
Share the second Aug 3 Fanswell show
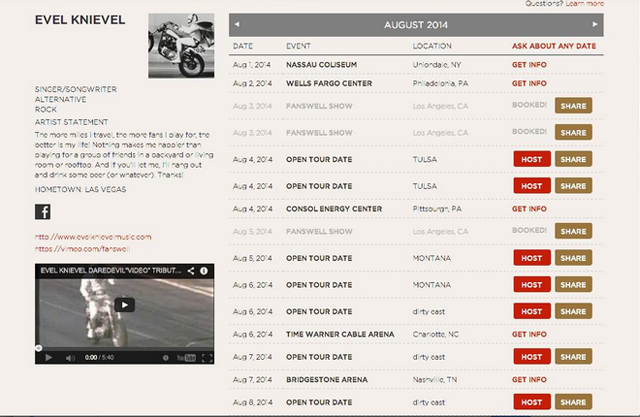573,133
